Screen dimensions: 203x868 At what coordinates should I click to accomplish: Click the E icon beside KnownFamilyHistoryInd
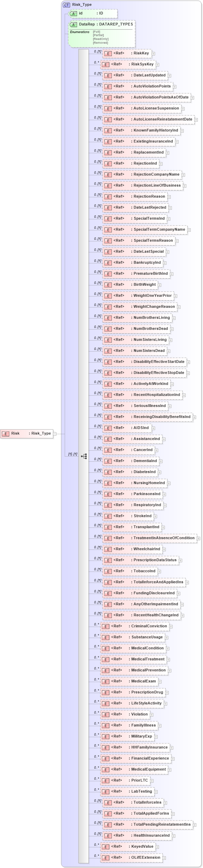[108, 131]
